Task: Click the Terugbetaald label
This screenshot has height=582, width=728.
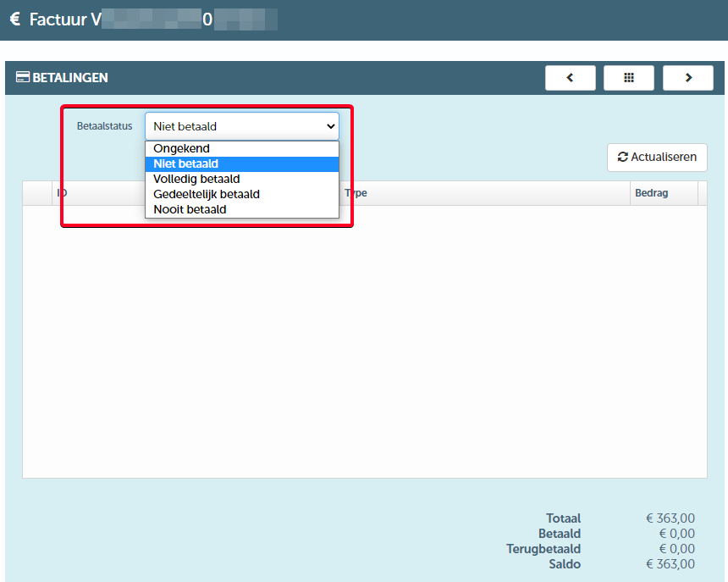Action: click(x=543, y=549)
